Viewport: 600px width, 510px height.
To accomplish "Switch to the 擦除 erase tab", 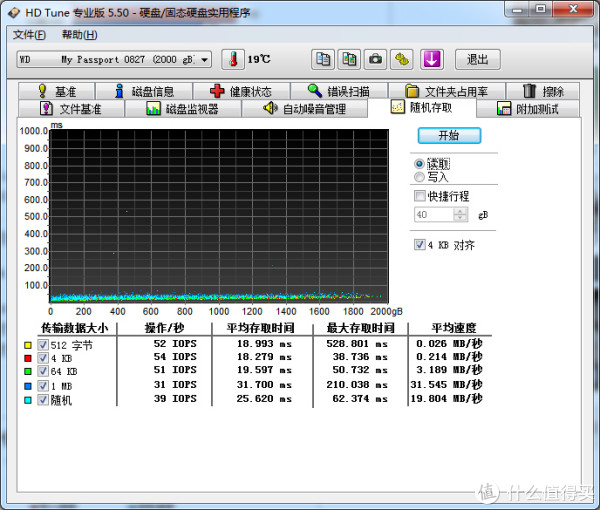I will click(543, 91).
